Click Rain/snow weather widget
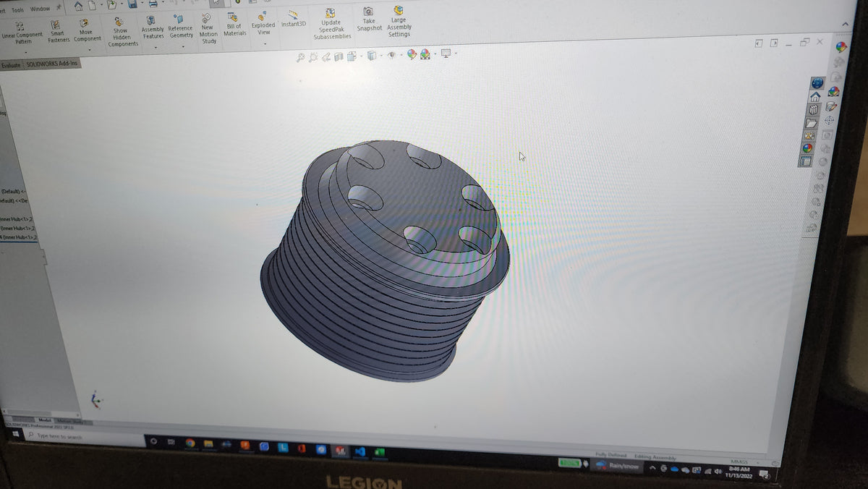The height and width of the screenshot is (489, 868). (x=616, y=466)
